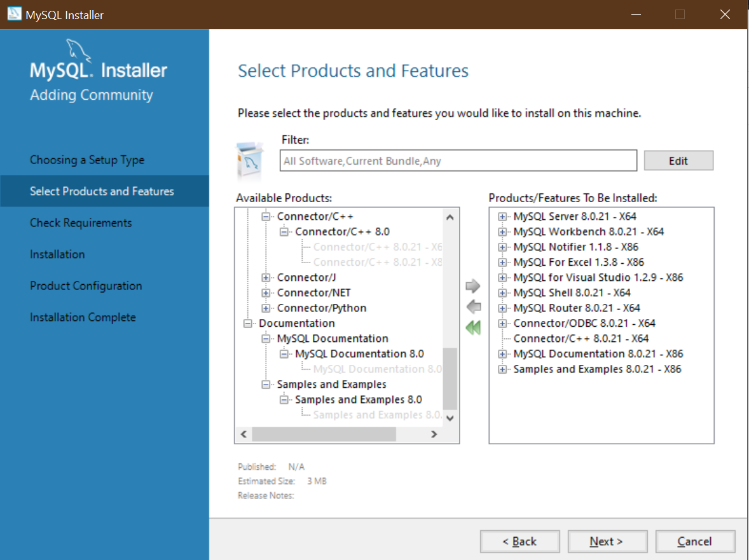Select greyed MySQL Documentation 8.0 leaf item
This screenshot has width=749, height=560.
coord(378,369)
